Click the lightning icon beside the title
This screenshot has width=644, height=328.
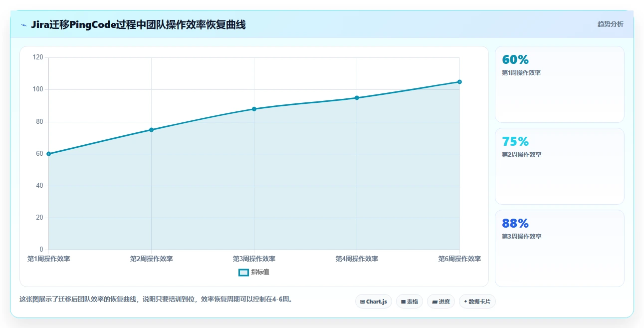coord(23,24)
